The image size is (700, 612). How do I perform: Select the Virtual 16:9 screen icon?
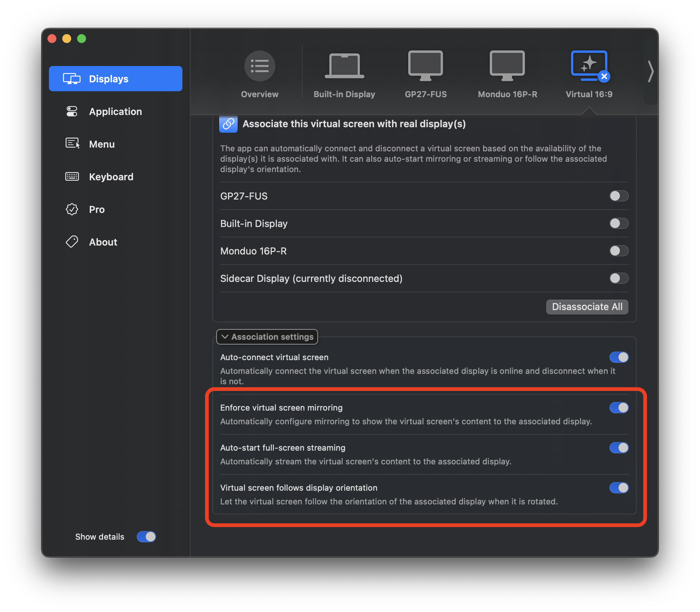click(589, 66)
